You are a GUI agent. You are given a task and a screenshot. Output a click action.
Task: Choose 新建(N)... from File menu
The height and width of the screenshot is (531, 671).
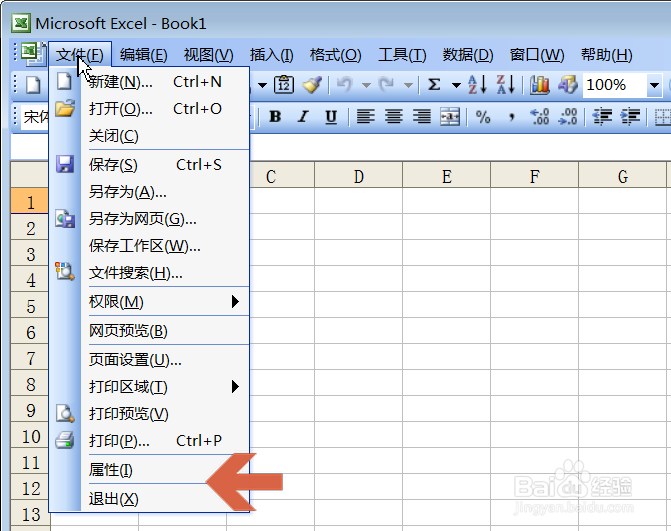click(149, 81)
